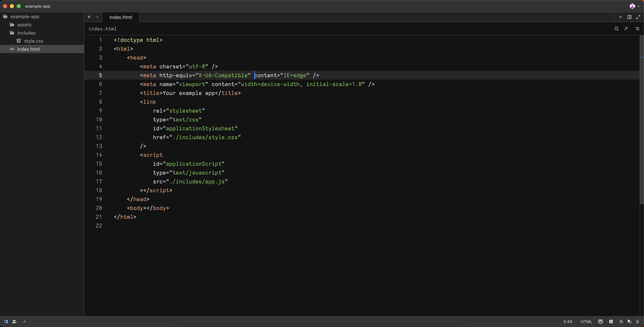Click the 'applicationScript' id value
Screen dimensions: 644x327
pyautogui.click(x=194, y=164)
